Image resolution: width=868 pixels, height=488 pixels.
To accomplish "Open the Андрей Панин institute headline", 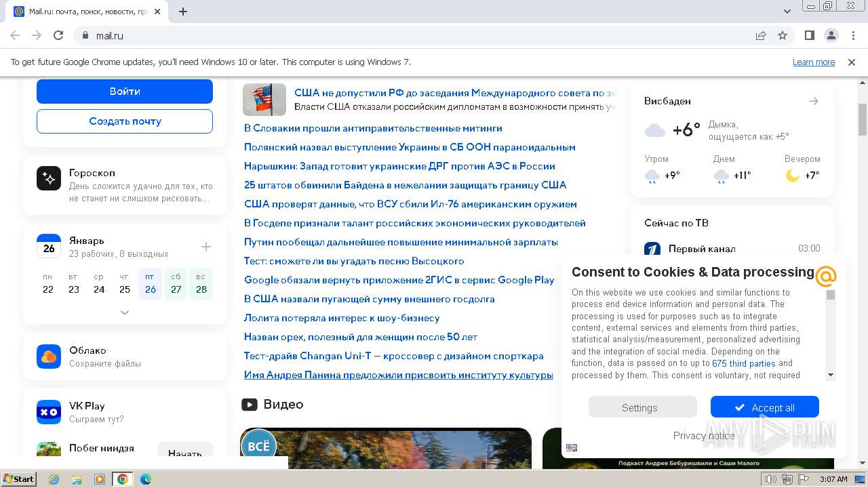I will click(399, 375).
